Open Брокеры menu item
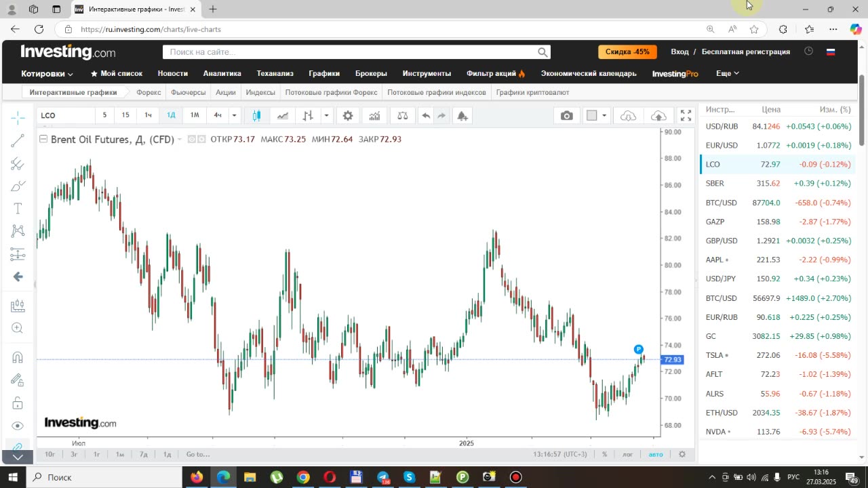The height and width of the screenshot is (488, 868). 371,73
